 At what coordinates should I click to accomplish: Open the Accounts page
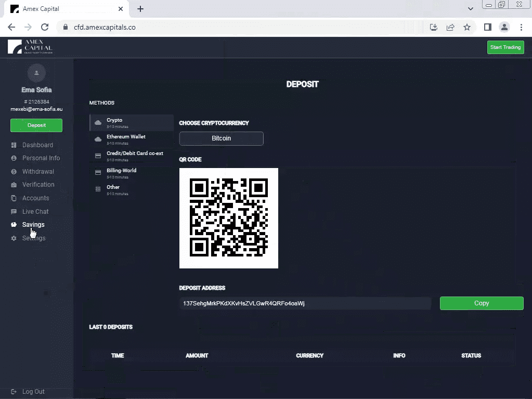pyautogui.click(x=36, y=198)
